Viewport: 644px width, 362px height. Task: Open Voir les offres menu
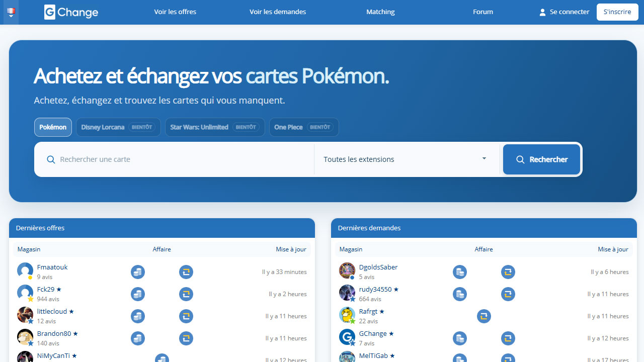(x=175, y=12)
